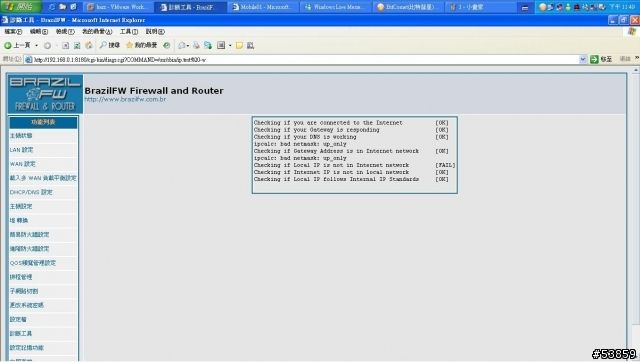Open the WAN 設定 sidebar link

click(x=23, y=164)
